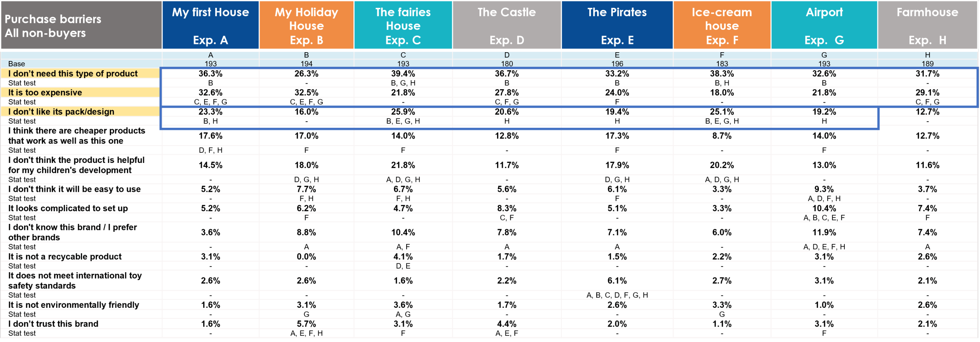Screen dimensions: 980x342
Task: Select the "Farmhouse Exp. H" header
Action: 927,25
